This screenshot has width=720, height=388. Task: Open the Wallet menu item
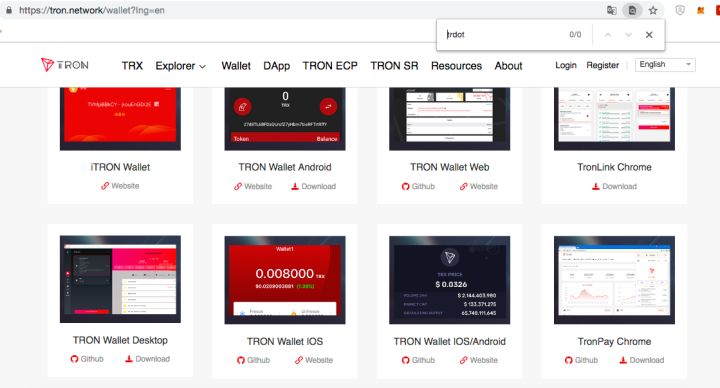[x=236, y=66]
